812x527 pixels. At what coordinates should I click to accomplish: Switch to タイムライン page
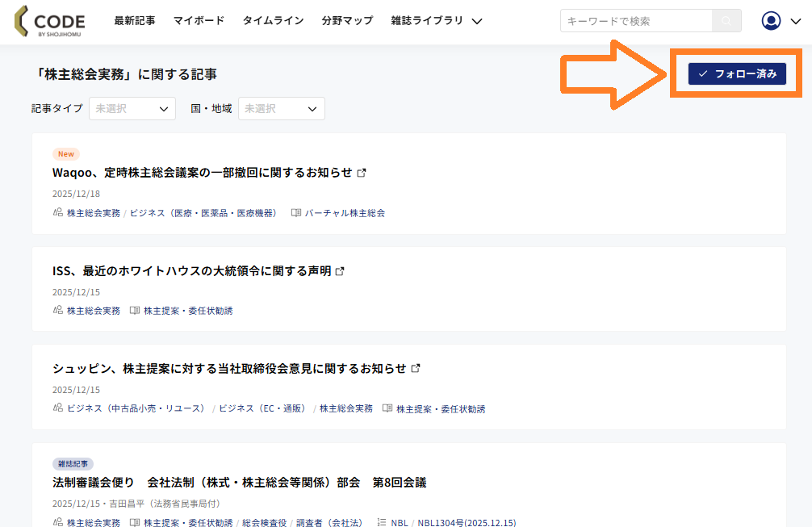[273, 21]
